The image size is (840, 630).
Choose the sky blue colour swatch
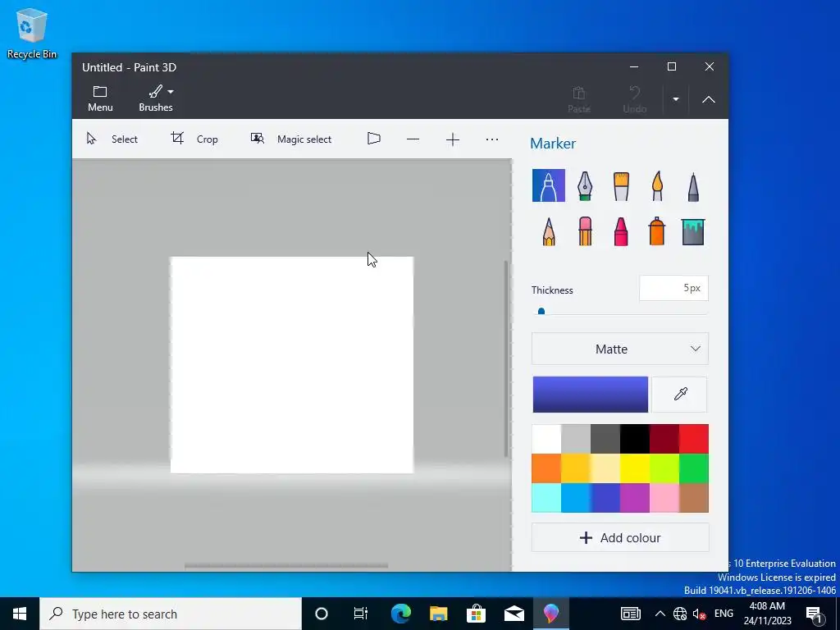tap(576, 498)
